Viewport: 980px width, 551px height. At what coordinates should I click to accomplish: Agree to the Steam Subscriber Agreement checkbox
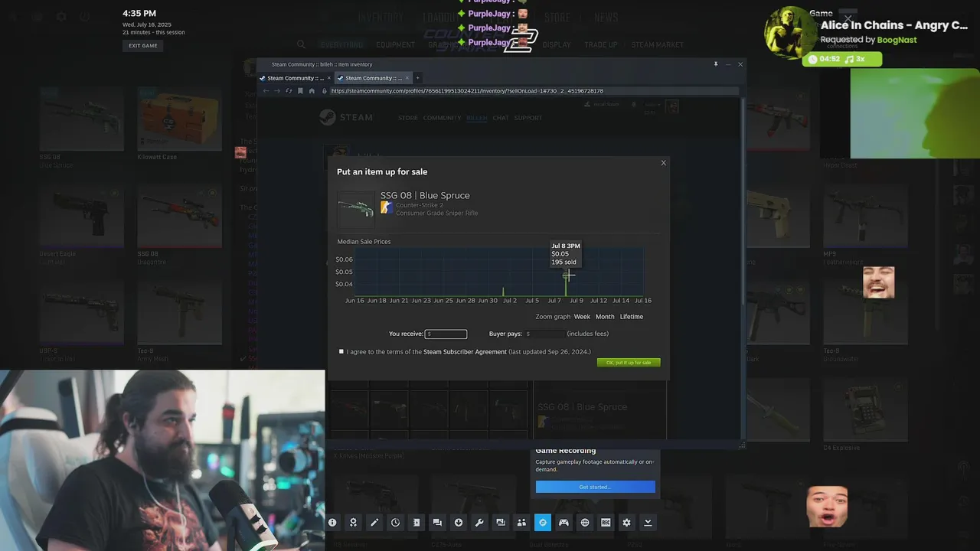tap(341, 352)
